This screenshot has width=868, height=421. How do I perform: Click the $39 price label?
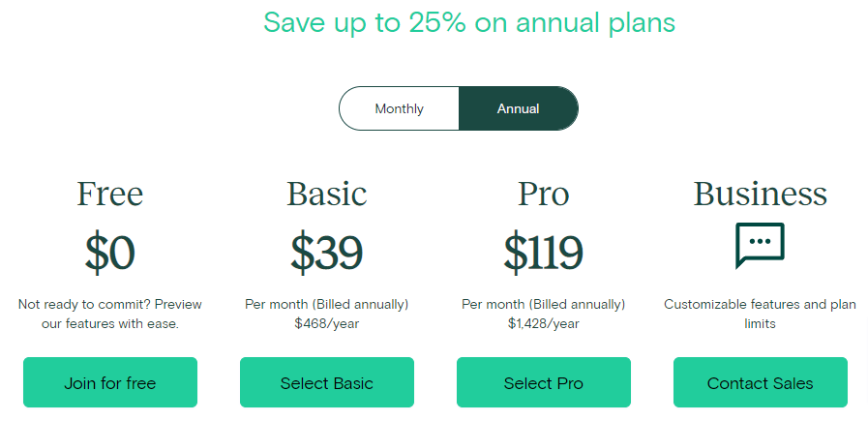coord(327,254)
